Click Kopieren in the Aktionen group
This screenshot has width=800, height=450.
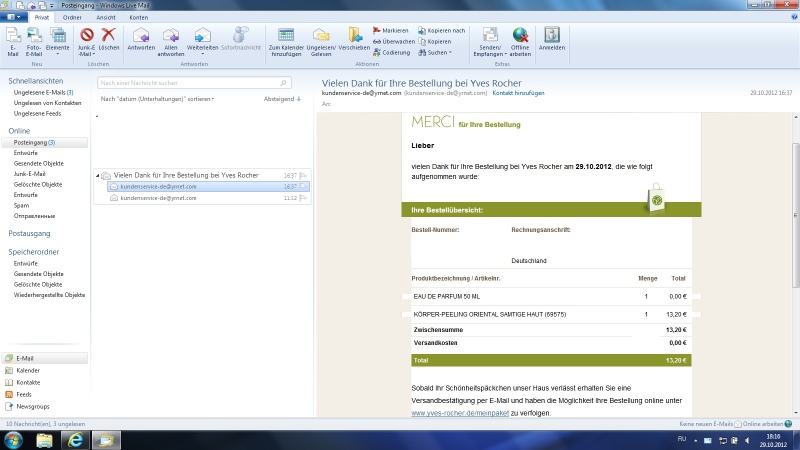click(x=435, y=41)
